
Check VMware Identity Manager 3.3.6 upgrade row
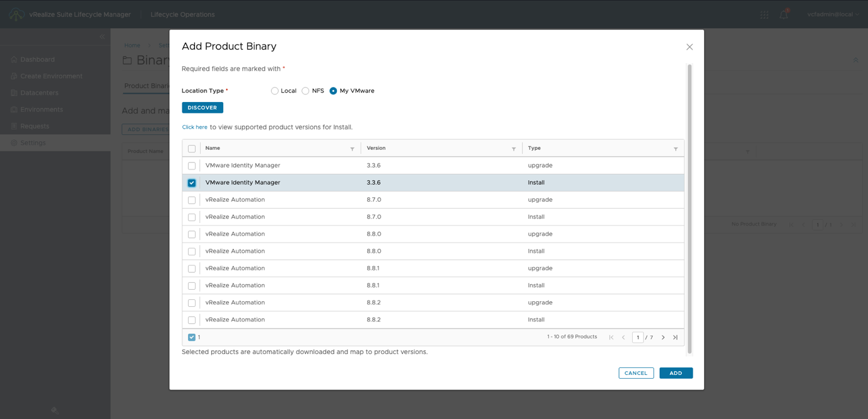click(x=192, y=166)
